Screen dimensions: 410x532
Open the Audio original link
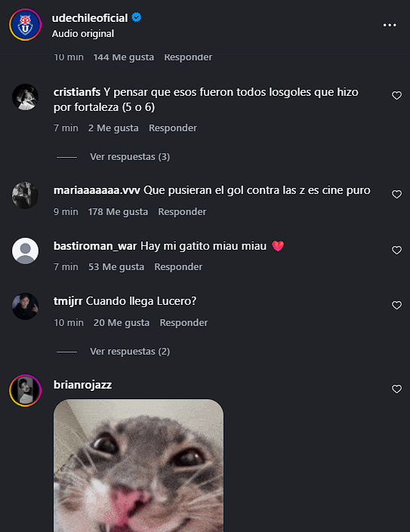click(x=83, y=34)
